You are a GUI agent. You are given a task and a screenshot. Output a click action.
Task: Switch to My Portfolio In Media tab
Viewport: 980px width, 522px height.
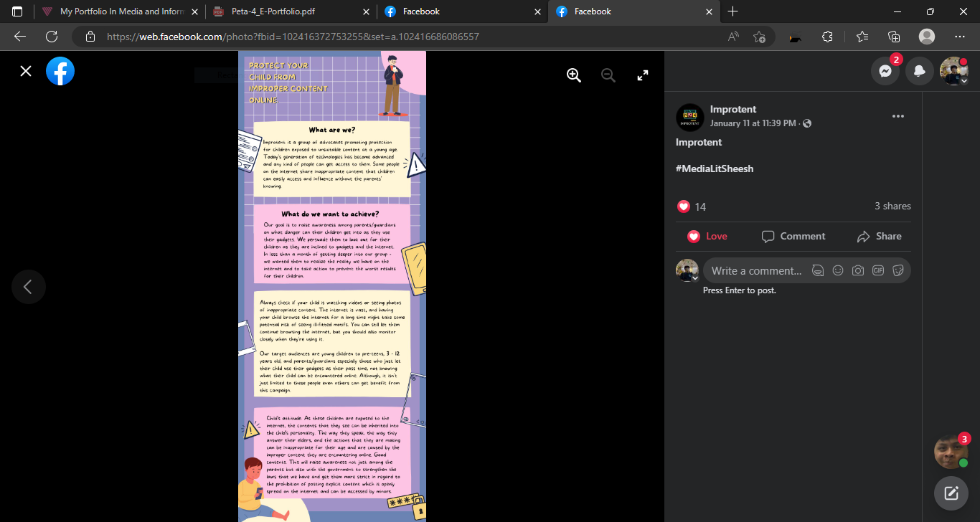118,11
